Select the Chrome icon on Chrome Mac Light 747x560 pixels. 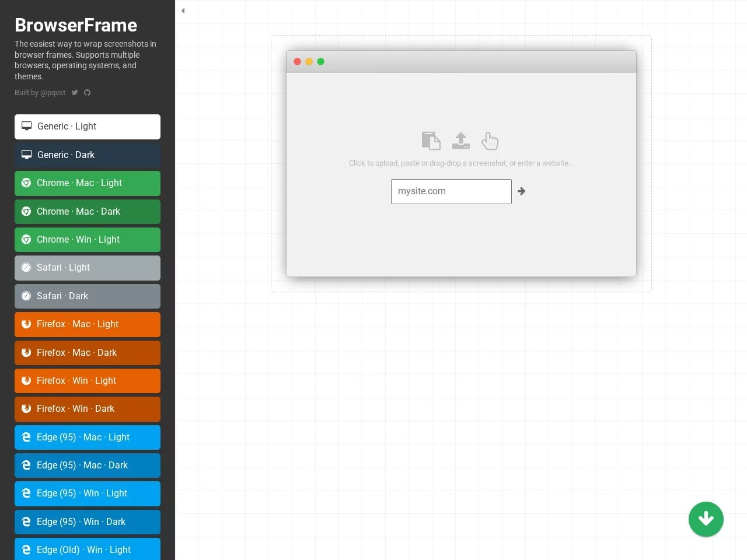pos(26,183)
